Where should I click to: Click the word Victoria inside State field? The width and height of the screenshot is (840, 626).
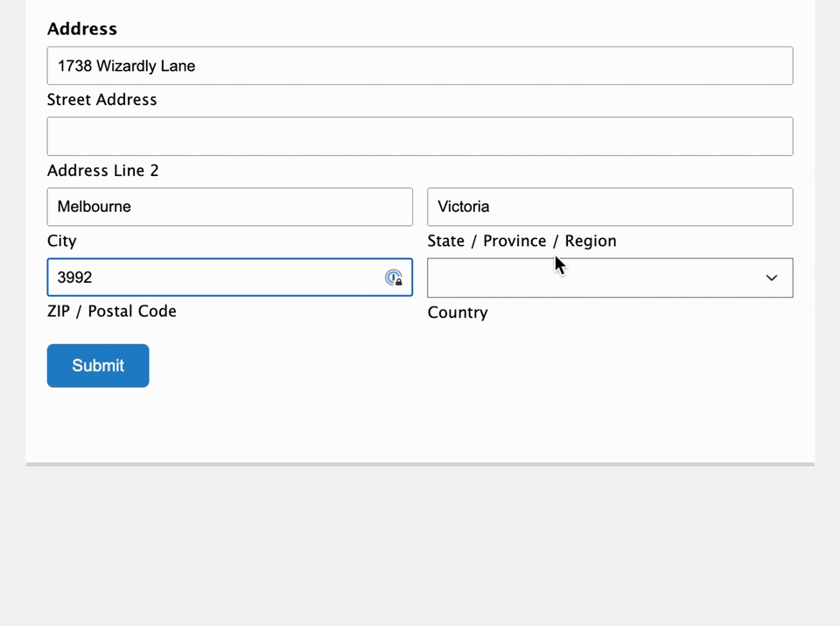(464, 207)
